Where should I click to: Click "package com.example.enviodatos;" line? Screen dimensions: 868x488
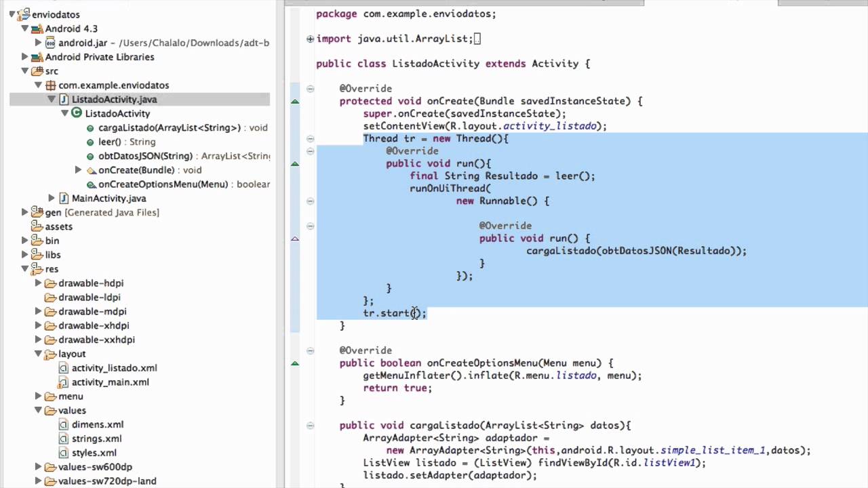(406, 14)
